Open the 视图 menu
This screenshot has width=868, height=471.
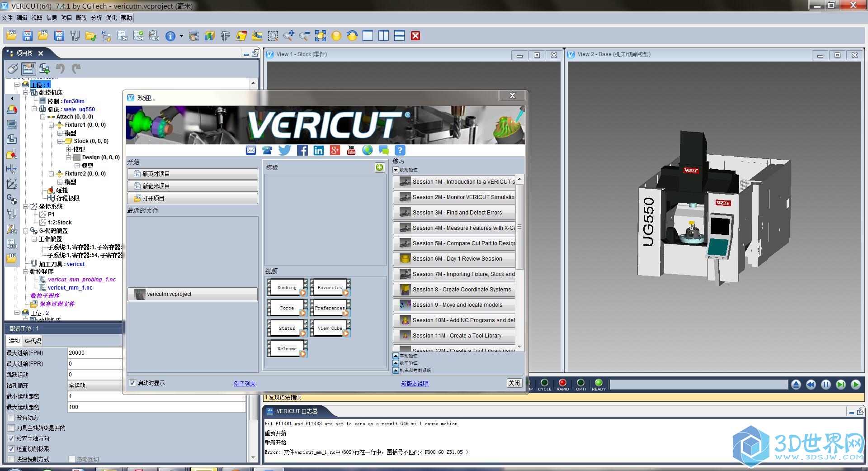(37, 18)
